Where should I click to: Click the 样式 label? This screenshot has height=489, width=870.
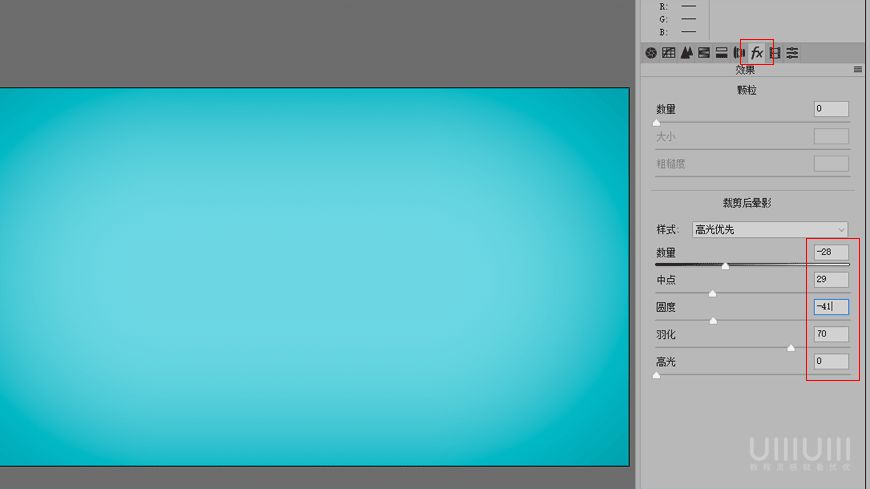pyautogui.click(x=667, y=229)
